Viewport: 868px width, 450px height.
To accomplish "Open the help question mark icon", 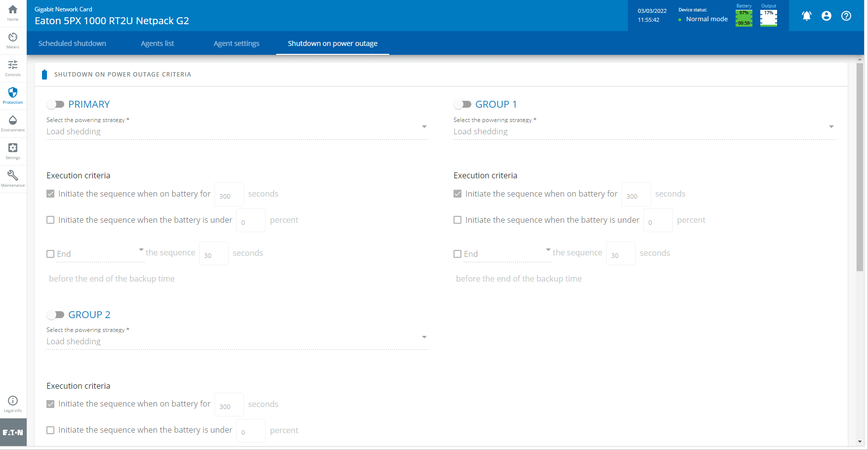I will (846, 16).
